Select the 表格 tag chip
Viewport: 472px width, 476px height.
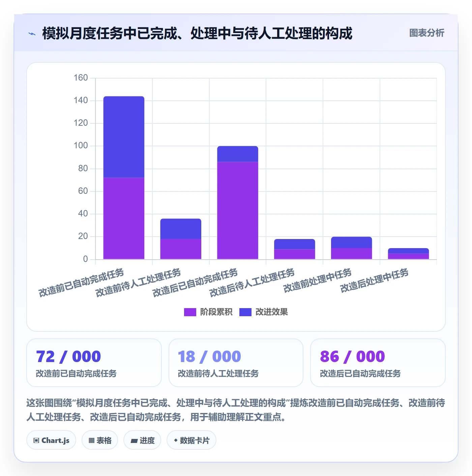click(x=100, y=440)
